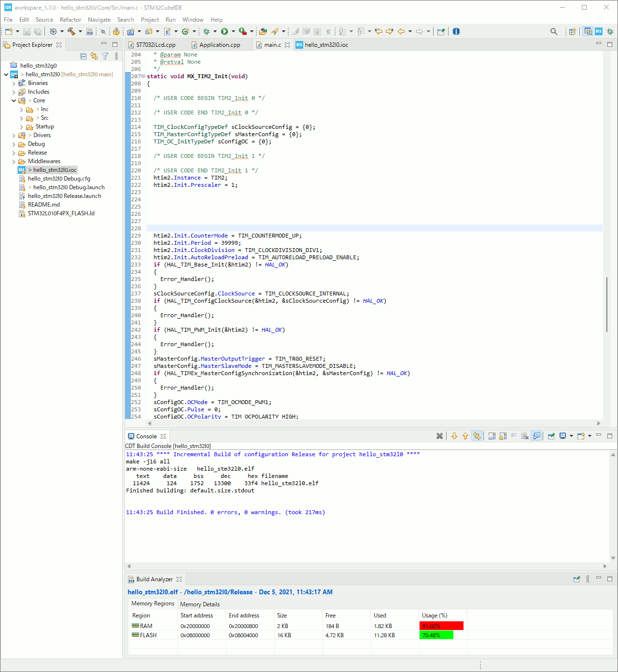Open the Run button dropdown arrow
618x672 pixels.
[x=233, y=31]
